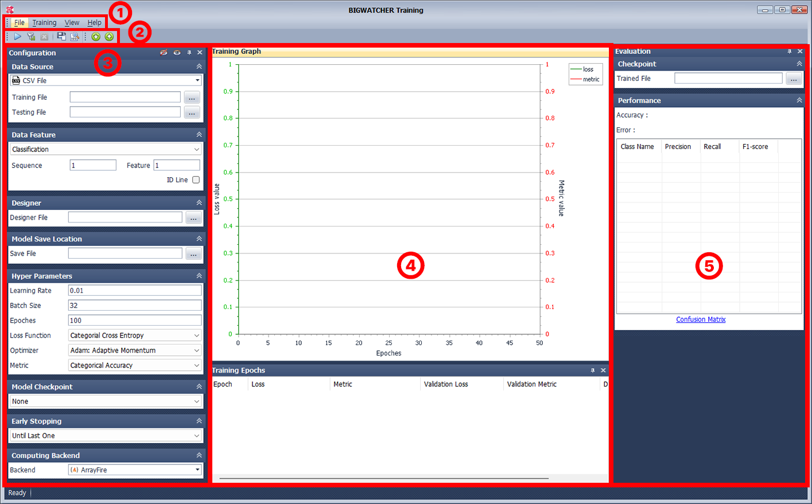Collapse the Performance section
The width and height of the screenshot is (812, 504).
(x=799, y=100)
